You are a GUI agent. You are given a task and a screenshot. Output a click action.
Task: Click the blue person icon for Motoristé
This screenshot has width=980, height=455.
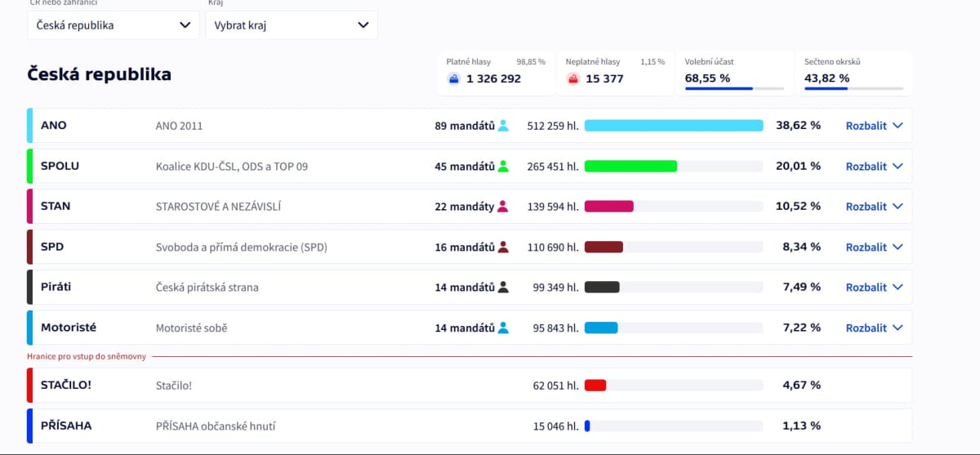tap(503, 328)
